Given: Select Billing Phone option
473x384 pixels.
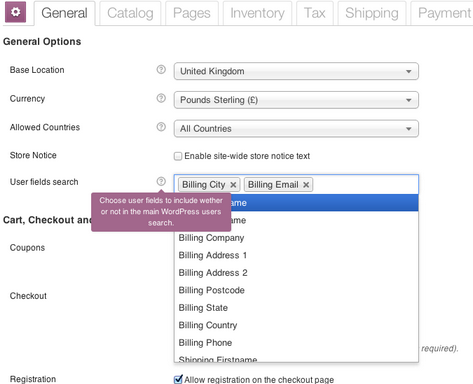Looking at the screenshot, I should tap(296, 342).
